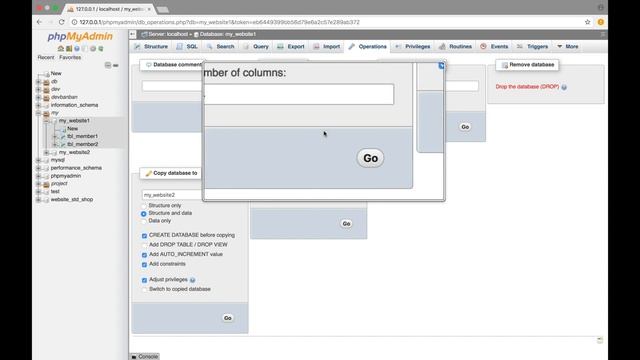
Task: Click the browser back arrow
Action: point(40,22)
